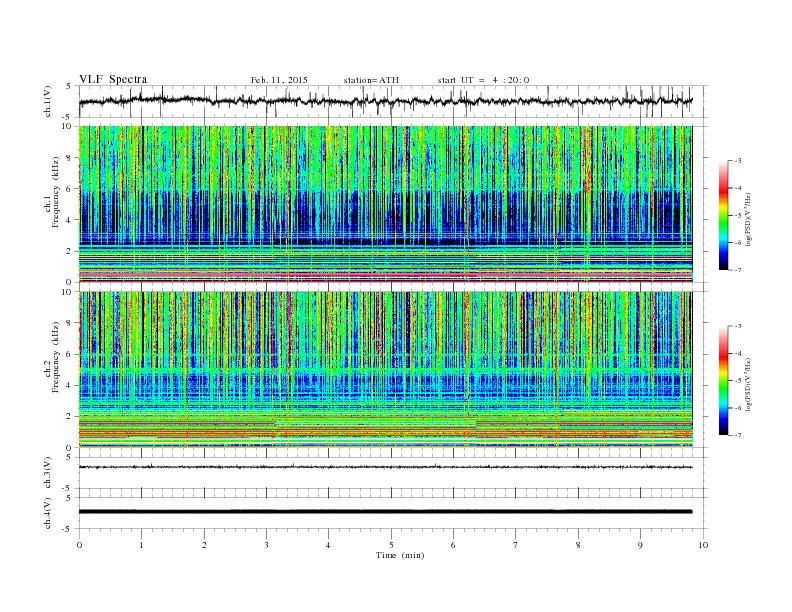
Task: Click the '5' voltage tick of ch.1(V) panel
Action: pyautogui.click(x=69, y=86)
